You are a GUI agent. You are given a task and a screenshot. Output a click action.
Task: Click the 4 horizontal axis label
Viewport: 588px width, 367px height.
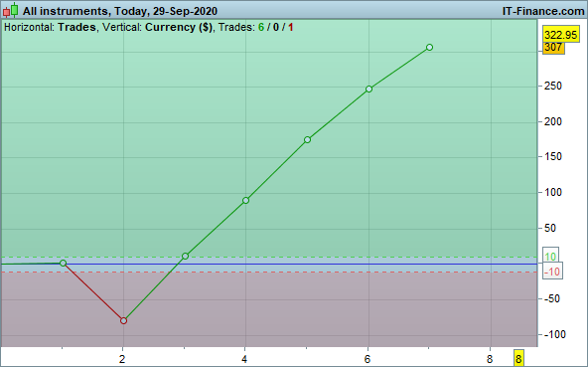(244, 359)
